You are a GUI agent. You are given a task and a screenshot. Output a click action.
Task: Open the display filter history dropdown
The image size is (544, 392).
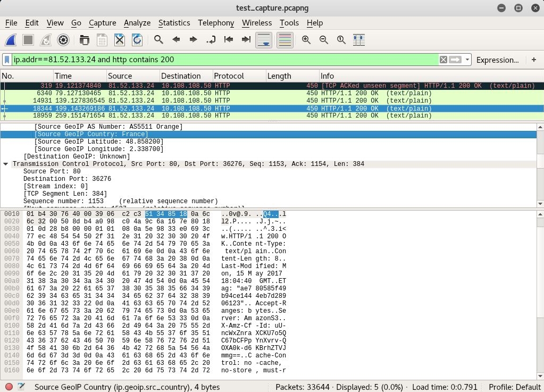pos(467,60)
